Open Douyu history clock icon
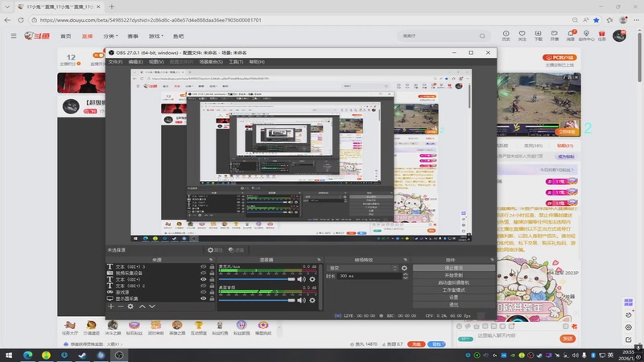 [506, 35]
